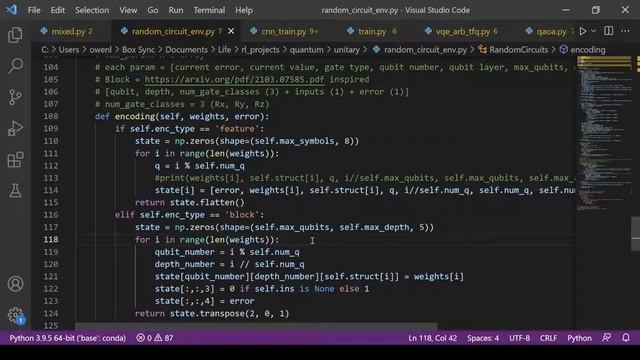This screenshot has height=360, width=640.
Task: Open the Help menu
Action: [x=244, y=10]
